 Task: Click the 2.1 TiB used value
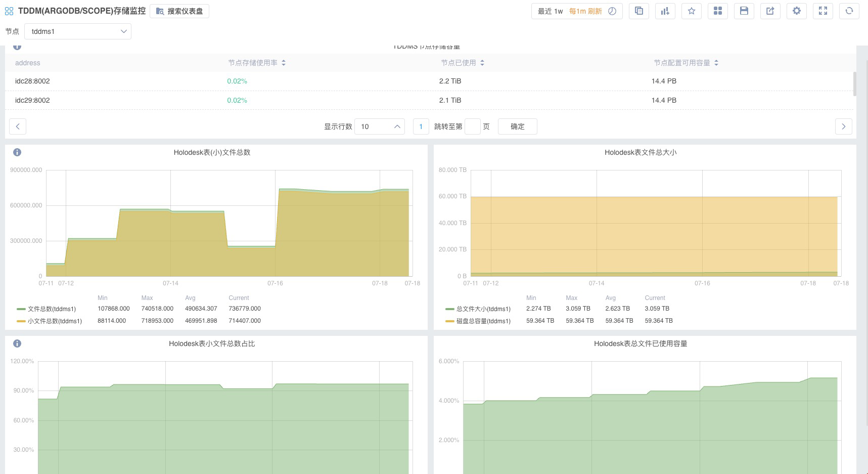[450, 100]
